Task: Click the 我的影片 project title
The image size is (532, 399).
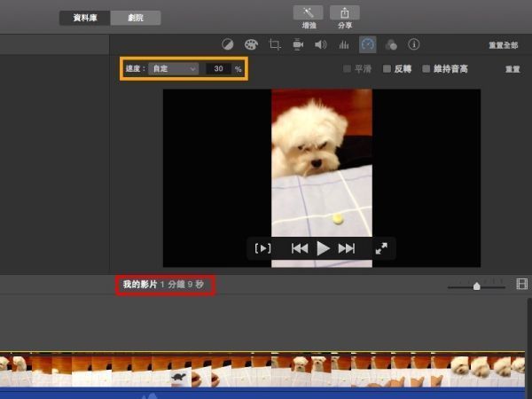Action: tap(140, 285)
